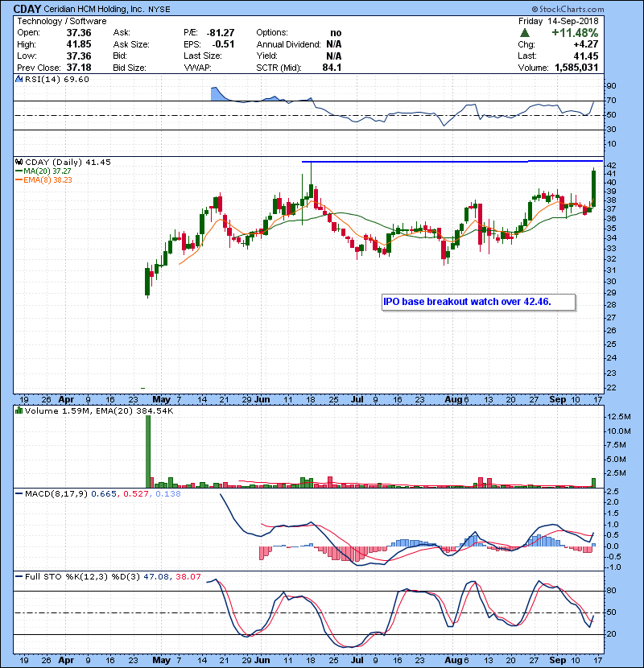The width and height of the screenshot is (644, 668).
Task: Click the large green IPO-day volume bar
Action: [148, 452]
